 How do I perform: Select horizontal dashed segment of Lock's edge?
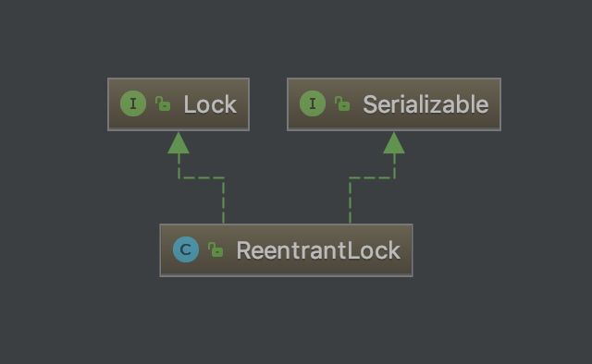tap(201, 177)
